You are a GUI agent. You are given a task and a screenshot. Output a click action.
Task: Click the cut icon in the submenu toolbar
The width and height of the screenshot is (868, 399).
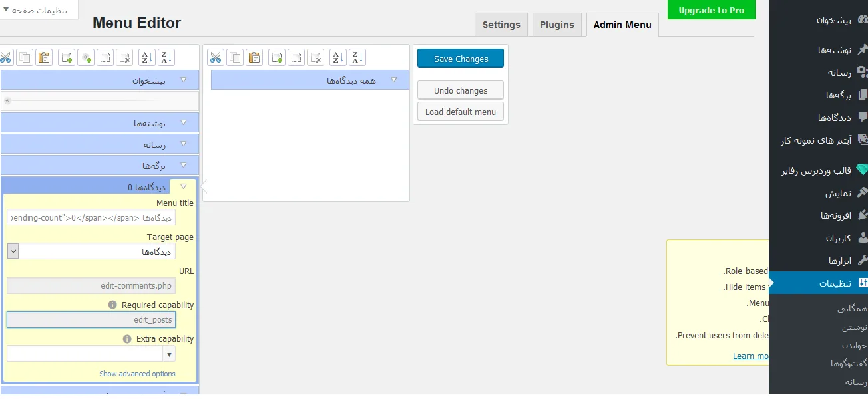tap(216, 57)
